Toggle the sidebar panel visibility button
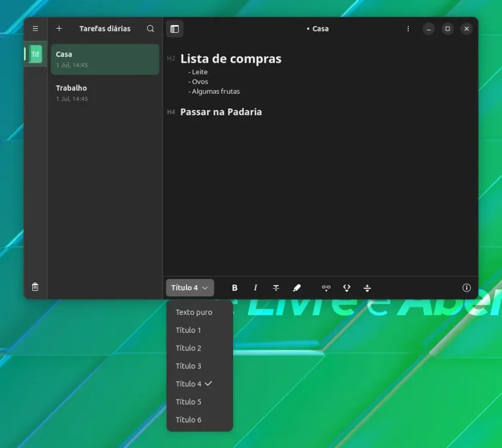The image size is (502, 448). (x=175, y=29)
